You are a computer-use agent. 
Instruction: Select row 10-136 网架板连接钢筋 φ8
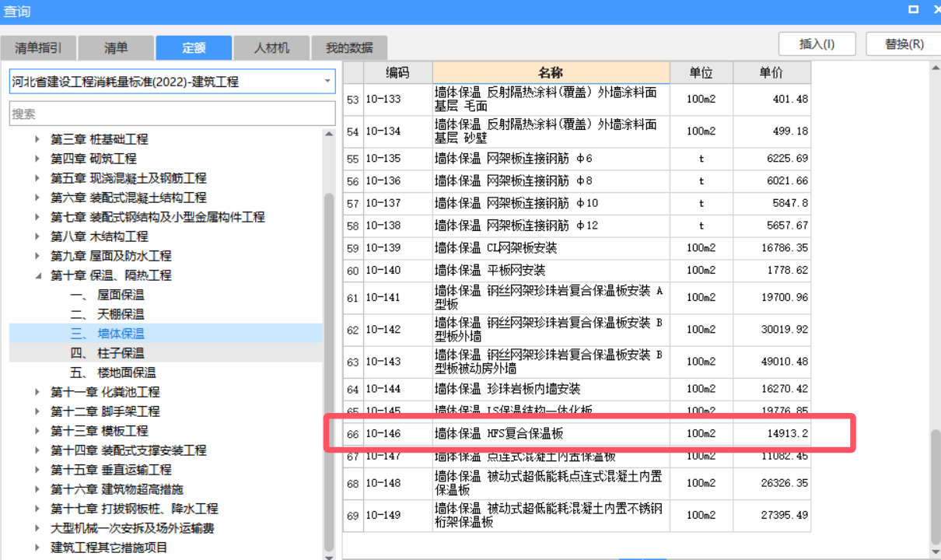point(577,181)
